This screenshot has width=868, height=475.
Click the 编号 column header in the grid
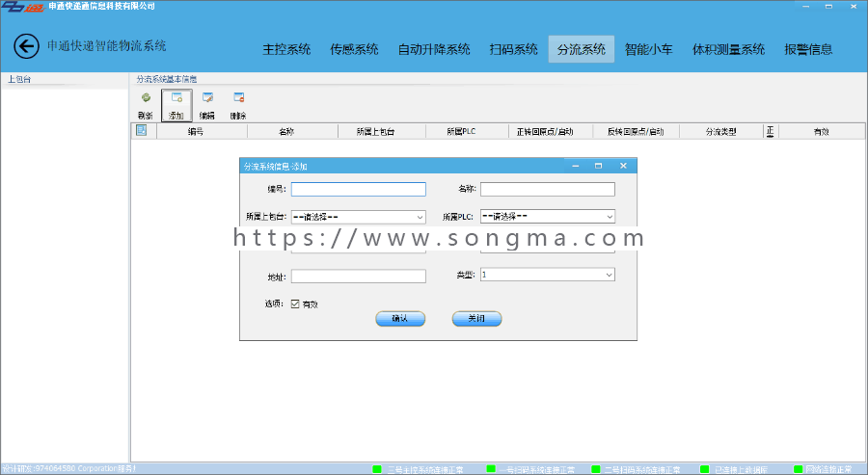(203, 132)
